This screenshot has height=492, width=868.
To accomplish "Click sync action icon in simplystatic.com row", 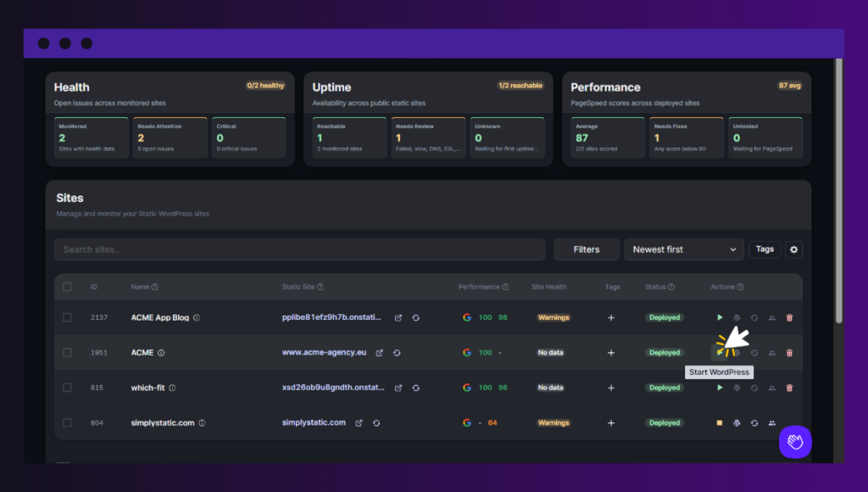I will coord(754,422).
